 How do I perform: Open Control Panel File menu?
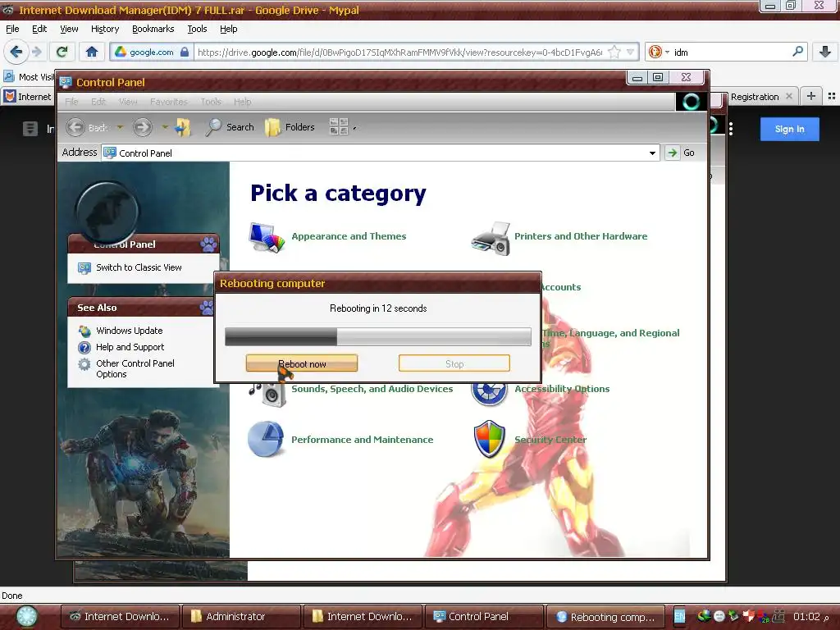point(71,102)
